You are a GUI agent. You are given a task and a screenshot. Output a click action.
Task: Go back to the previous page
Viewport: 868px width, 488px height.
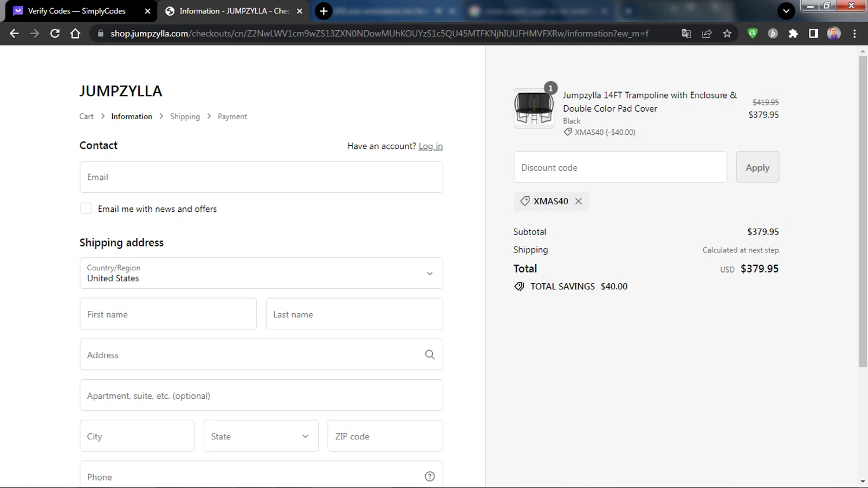pyautogui.click(x=14, y=34)
